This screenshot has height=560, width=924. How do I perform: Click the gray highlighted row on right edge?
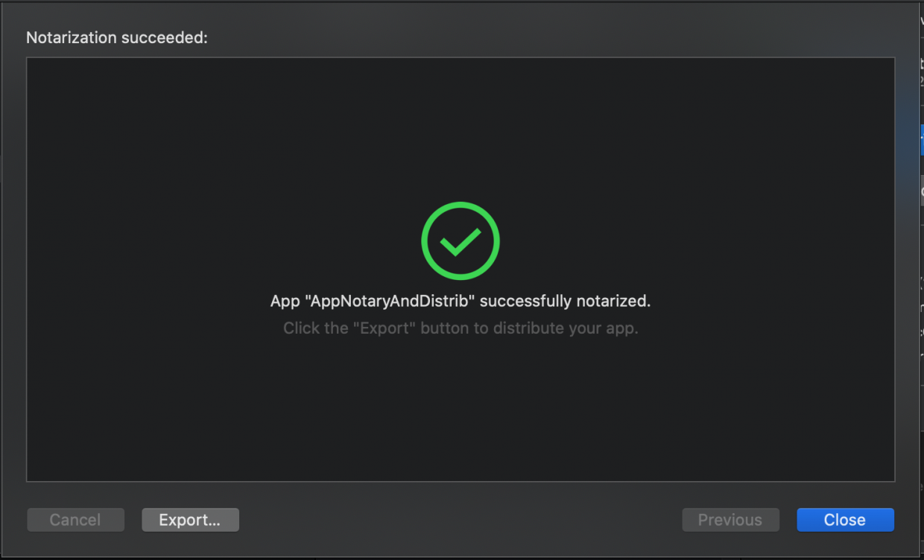[x=921, y=188]
